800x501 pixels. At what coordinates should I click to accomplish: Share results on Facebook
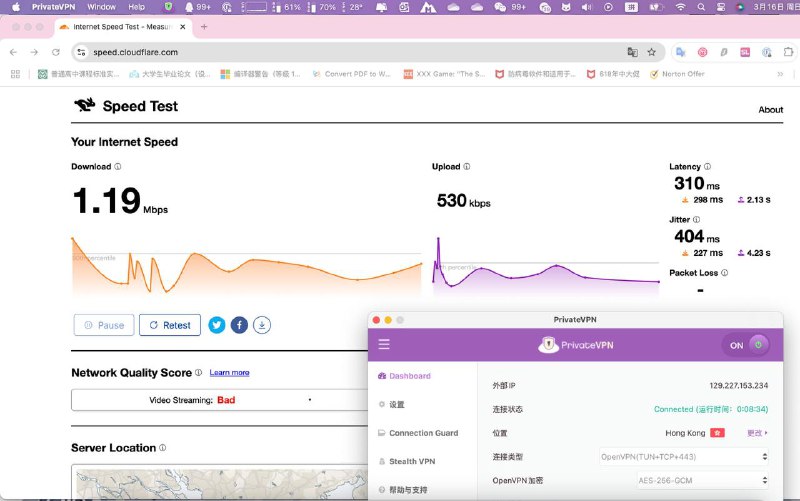pyautogui.click(x=239, y=325)
